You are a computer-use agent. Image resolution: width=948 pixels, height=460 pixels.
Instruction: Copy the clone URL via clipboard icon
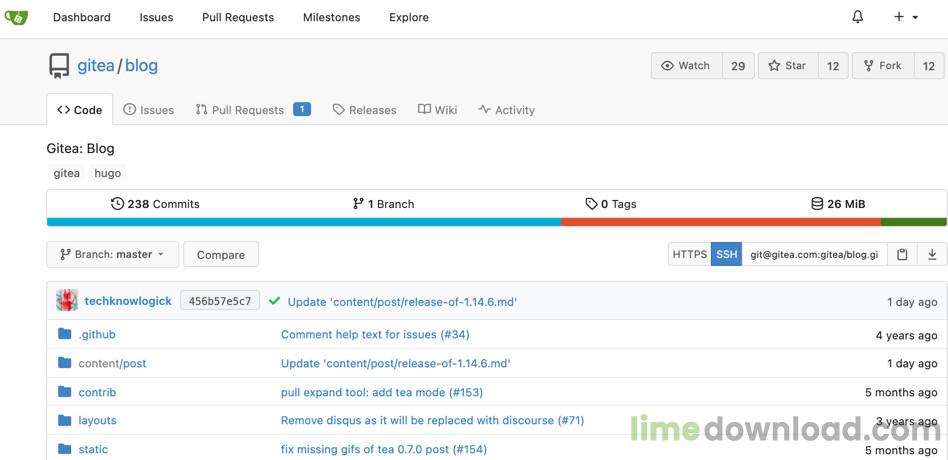pos(902,254)
